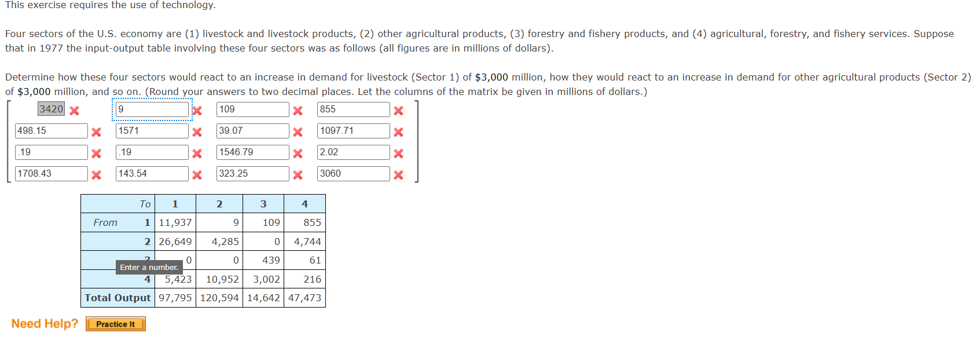Click the red X next to 39.07
The height and width of the screenshot is (340, 980).
pyautogui.click(x=297, y=131)
